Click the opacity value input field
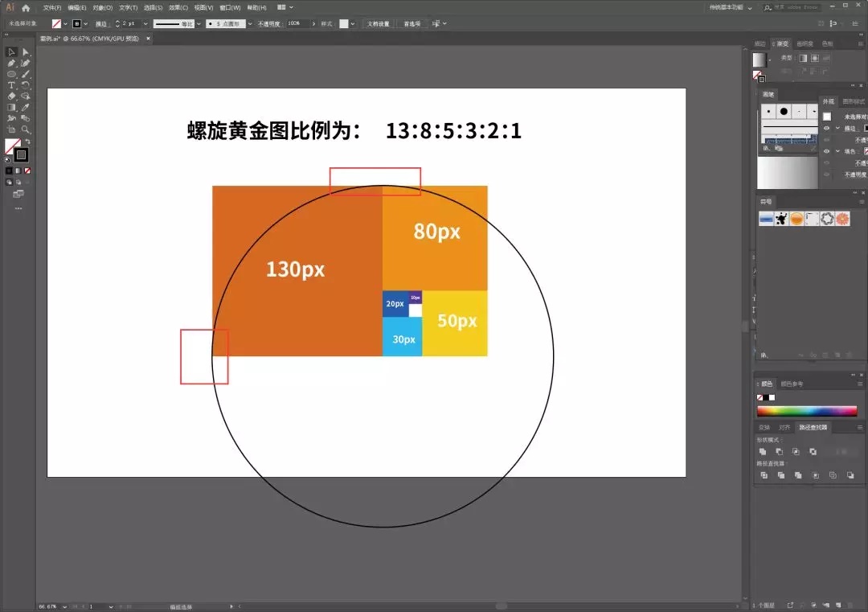Image resolution: width=868 pixels, height=612 pixels. (x=297, y=24)
